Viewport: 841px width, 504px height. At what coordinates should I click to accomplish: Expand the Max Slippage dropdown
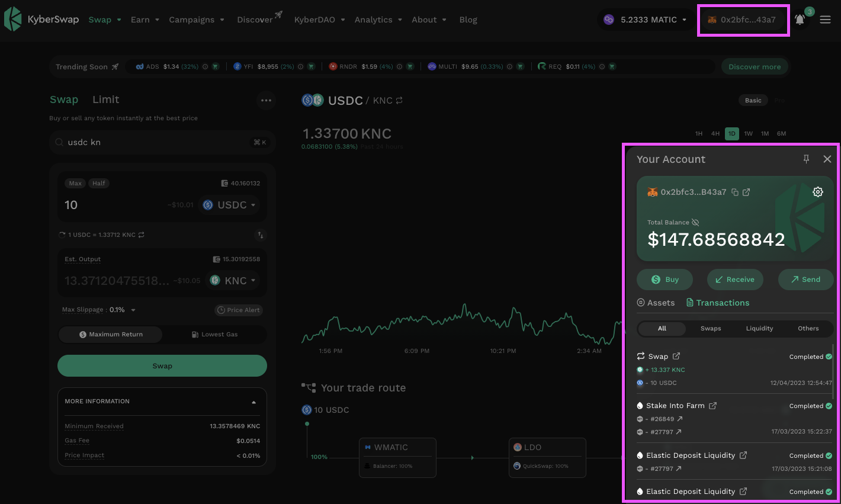[x=133, y=310]
